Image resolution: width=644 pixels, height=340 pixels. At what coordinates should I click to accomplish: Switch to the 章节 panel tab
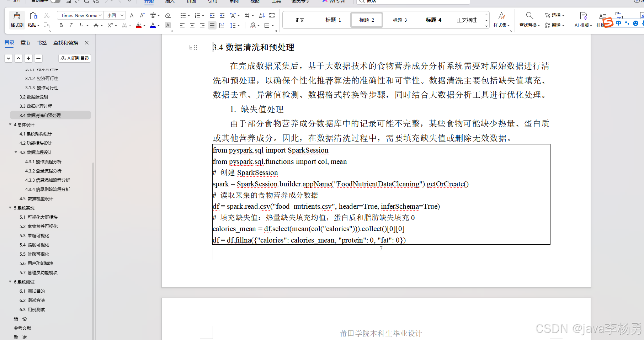point(26,43)
